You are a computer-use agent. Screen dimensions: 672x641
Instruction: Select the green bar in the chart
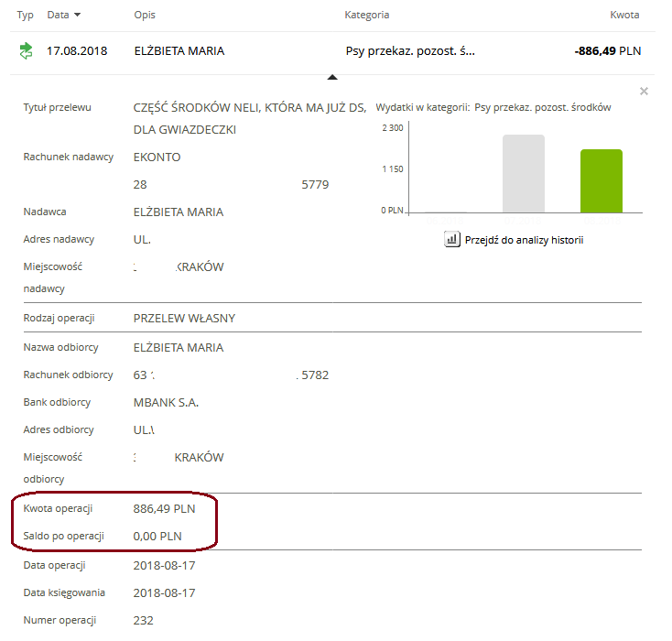coord(602,181)
